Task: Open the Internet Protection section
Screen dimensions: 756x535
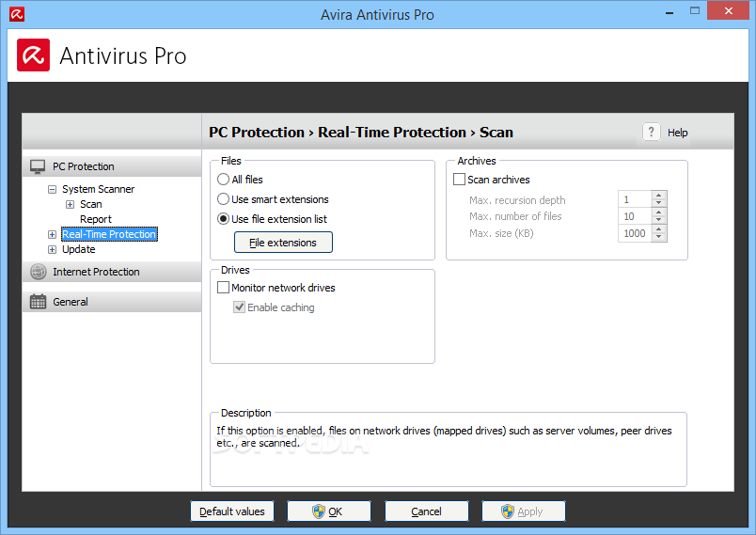Action: 112,272
